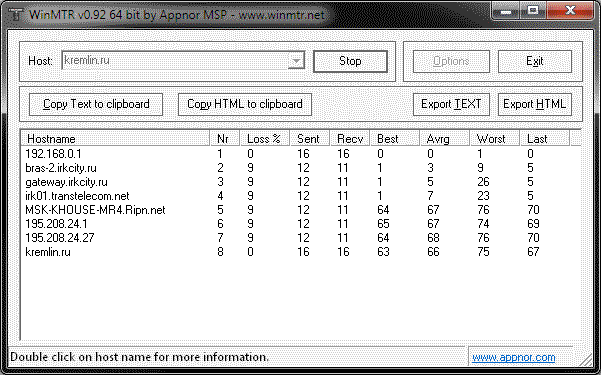Minimize the WinMTR window

[x=506, y=11]
